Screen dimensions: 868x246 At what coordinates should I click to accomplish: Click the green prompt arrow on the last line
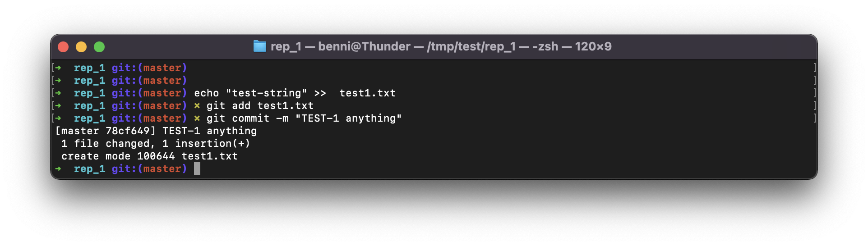58,169
